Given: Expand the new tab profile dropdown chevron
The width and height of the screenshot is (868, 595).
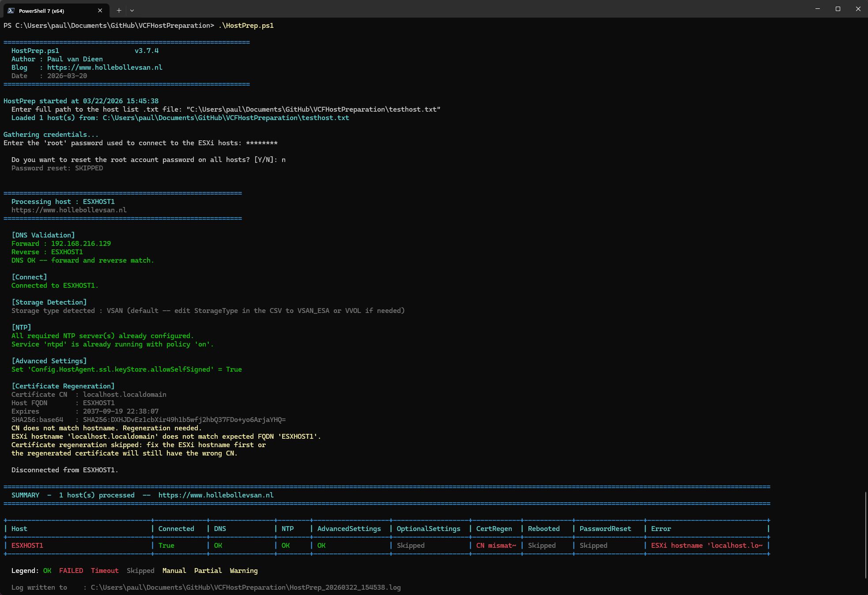Looking at the screenshot, I should (132, 11).
